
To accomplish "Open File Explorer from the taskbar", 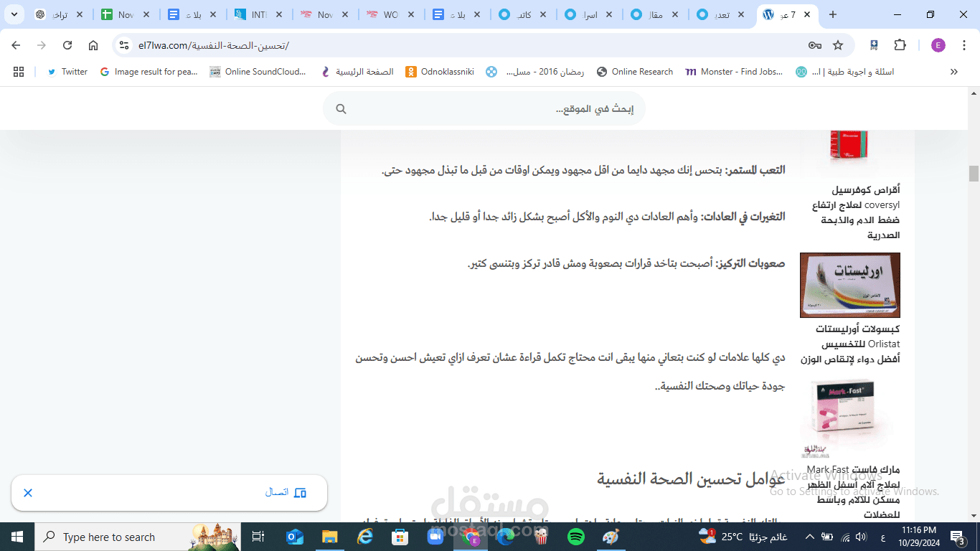I will (x=330, y=537).
